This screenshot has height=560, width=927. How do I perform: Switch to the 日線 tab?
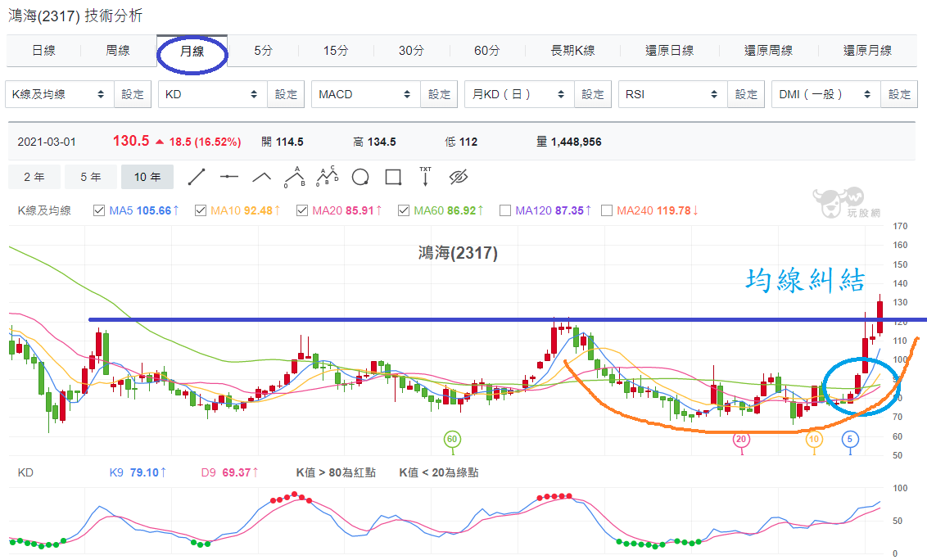click(x=43, y=51)
